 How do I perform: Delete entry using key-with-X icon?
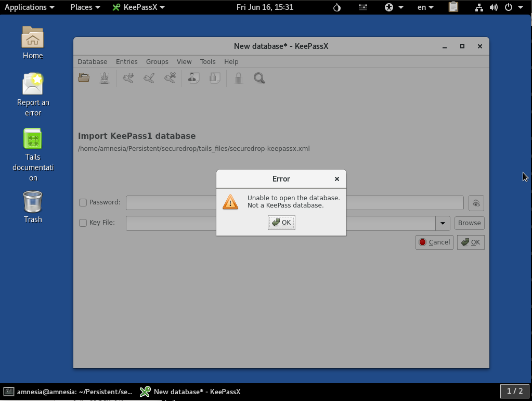point(170,78)
